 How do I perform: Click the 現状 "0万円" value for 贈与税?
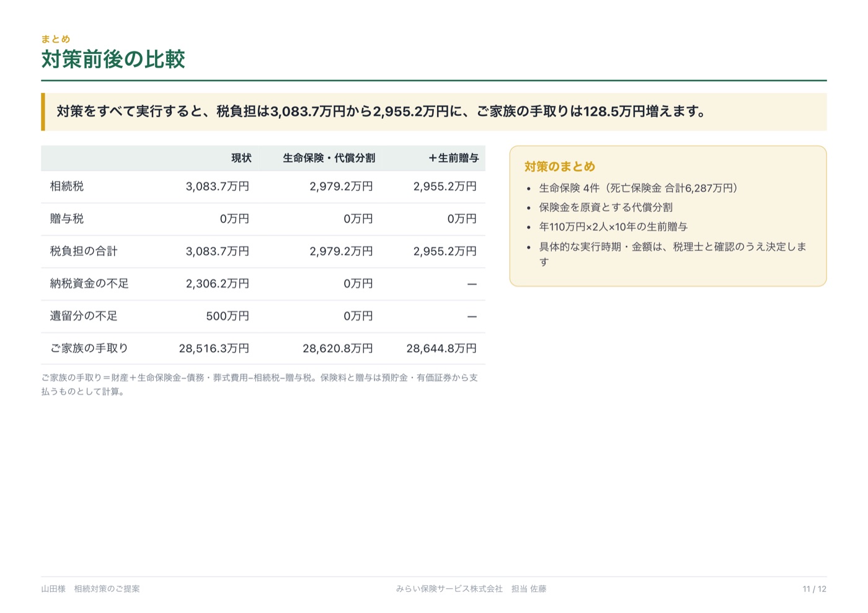point(234,219)
